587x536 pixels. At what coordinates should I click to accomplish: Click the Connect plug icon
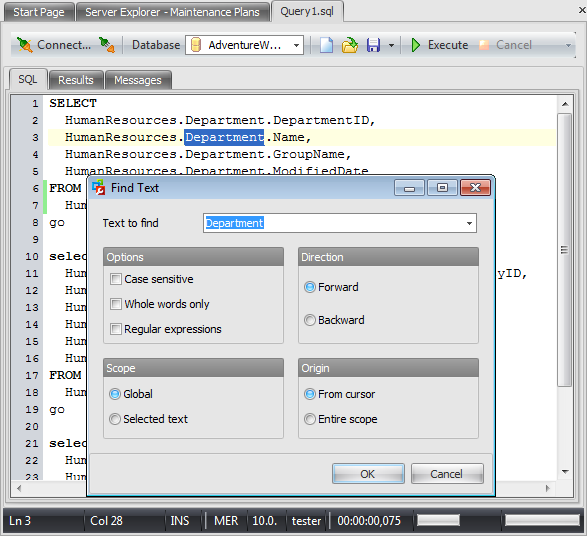click(25, 45)
